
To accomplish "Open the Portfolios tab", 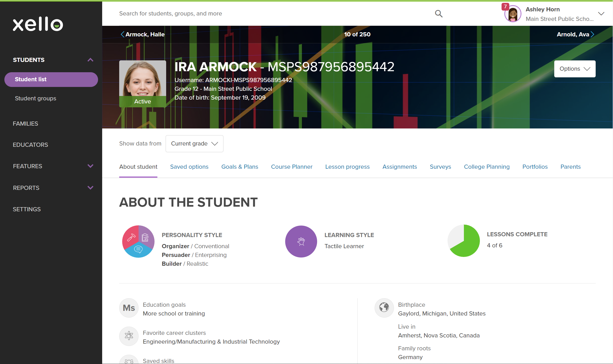I will point(535,167).
